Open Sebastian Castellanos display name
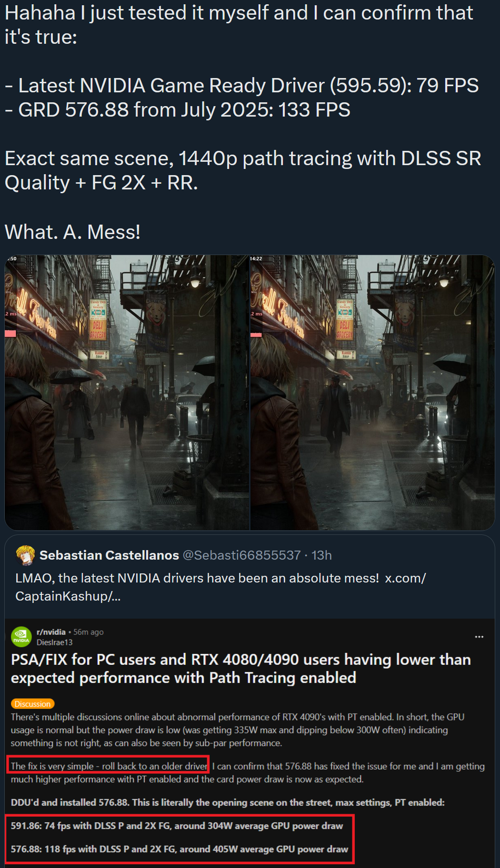Image resolution: width=500 pixels, height=868 pixels. tap(109, 555)
